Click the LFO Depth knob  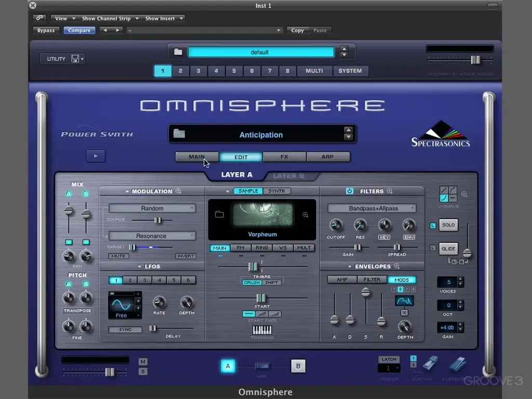[187, 302]
